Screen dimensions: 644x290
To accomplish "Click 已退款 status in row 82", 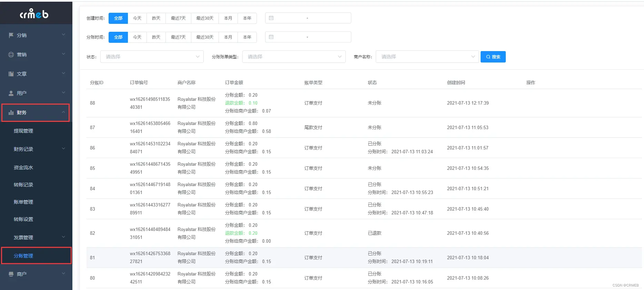I will point(375,233).
